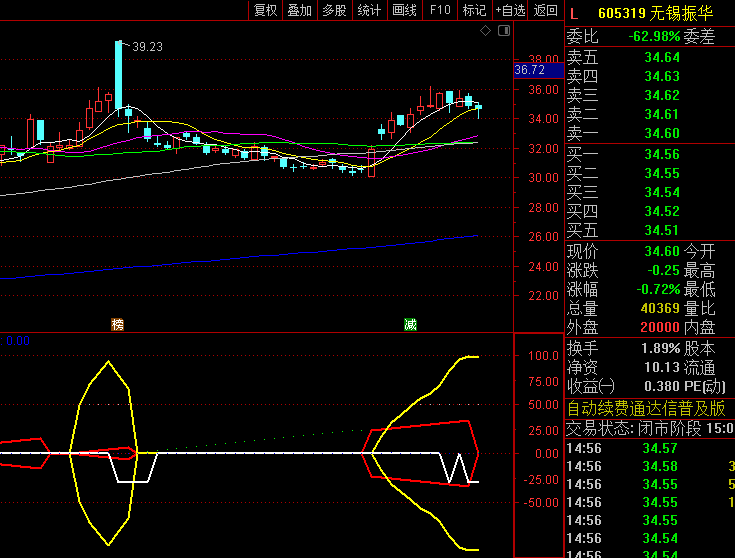Select 买三 price 34.54 in order book
Image resolution: width=735 pixels, height=558 pixels.
click(x=662, y=192)
